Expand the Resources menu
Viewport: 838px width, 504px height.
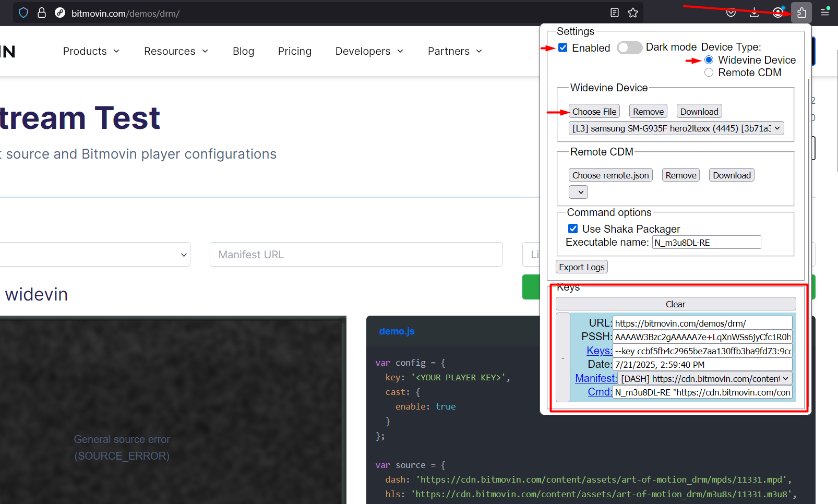pyautogui.click(x=176, y=51)
